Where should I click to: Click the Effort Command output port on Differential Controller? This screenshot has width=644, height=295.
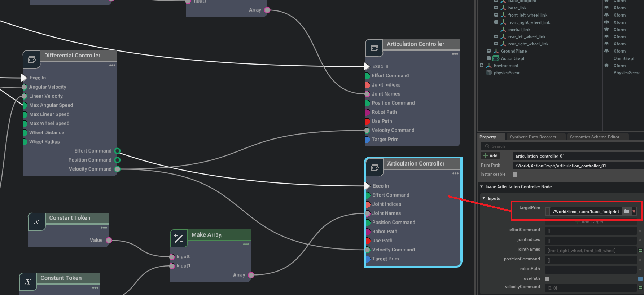click(x=117, y=151)
